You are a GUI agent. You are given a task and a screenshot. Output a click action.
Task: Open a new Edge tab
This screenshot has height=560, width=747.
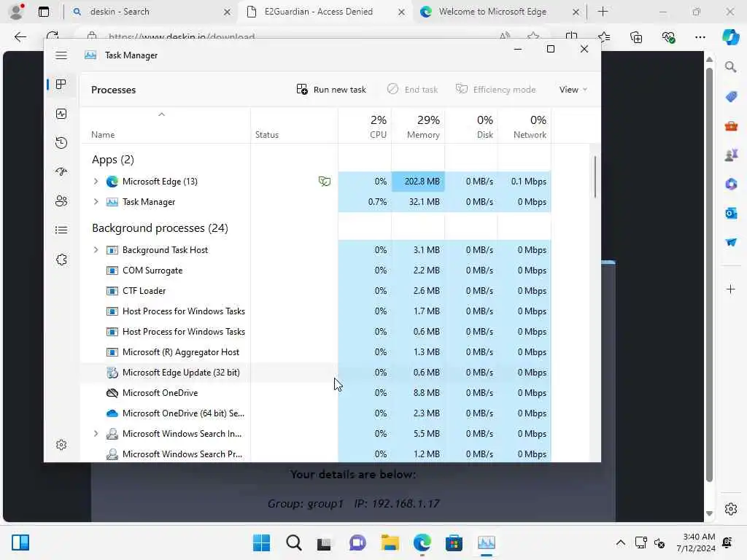tap(603, 12)
